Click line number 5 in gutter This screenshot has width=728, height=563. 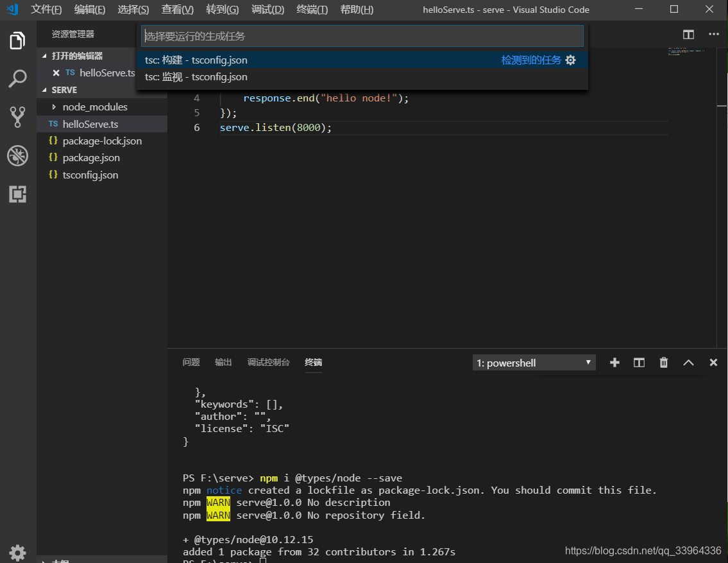pos(197,112)
